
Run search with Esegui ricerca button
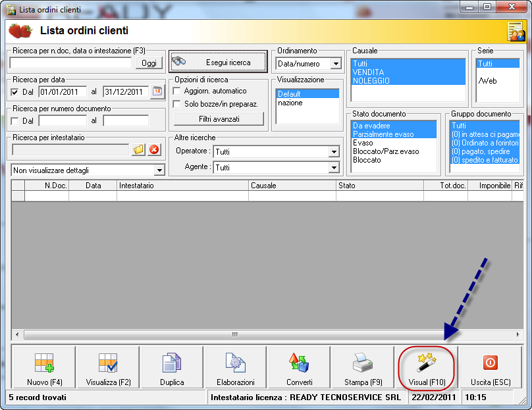(x=218, y=62)
